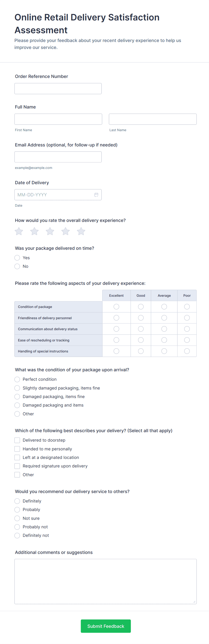
Task: Rate Handling of special instructions as Poor
Action: (x=187, y=351)
